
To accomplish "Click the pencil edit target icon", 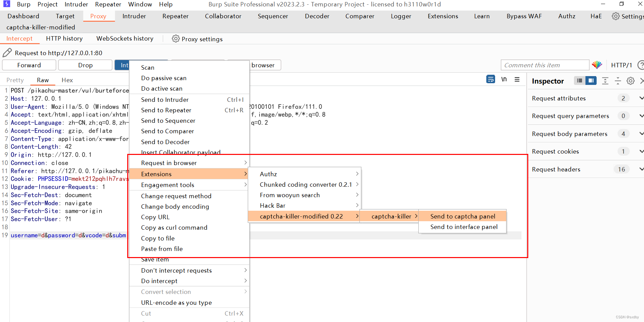I will coord(7,53).
